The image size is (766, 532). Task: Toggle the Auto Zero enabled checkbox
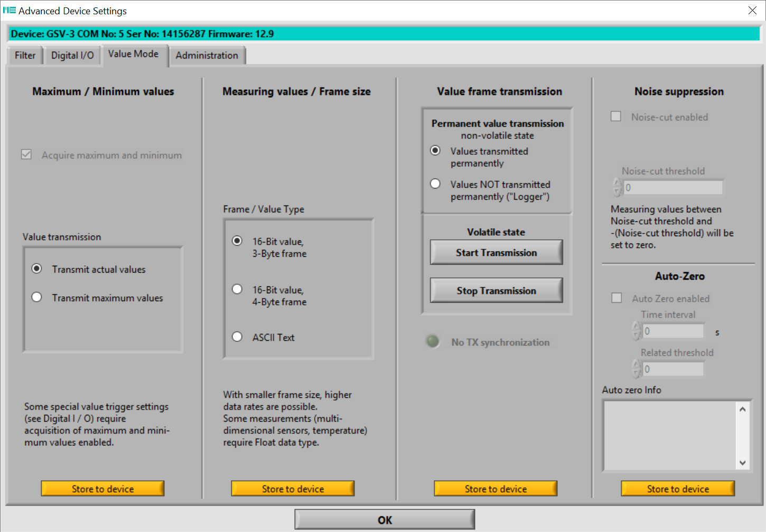616,298
